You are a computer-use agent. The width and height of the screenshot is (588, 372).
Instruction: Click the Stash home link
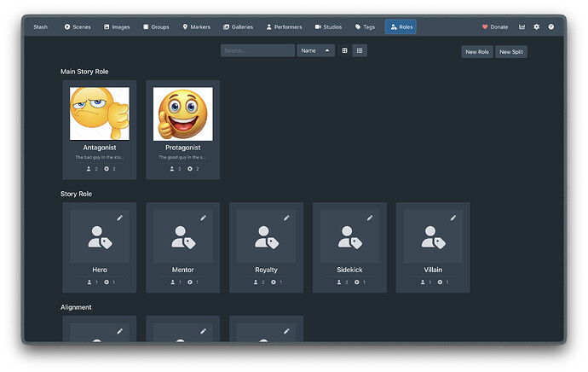point(40,27)
